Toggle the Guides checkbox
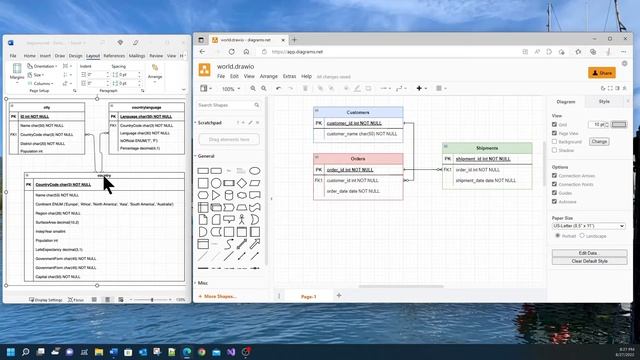The image size is (640, 360). pos(554,193)
